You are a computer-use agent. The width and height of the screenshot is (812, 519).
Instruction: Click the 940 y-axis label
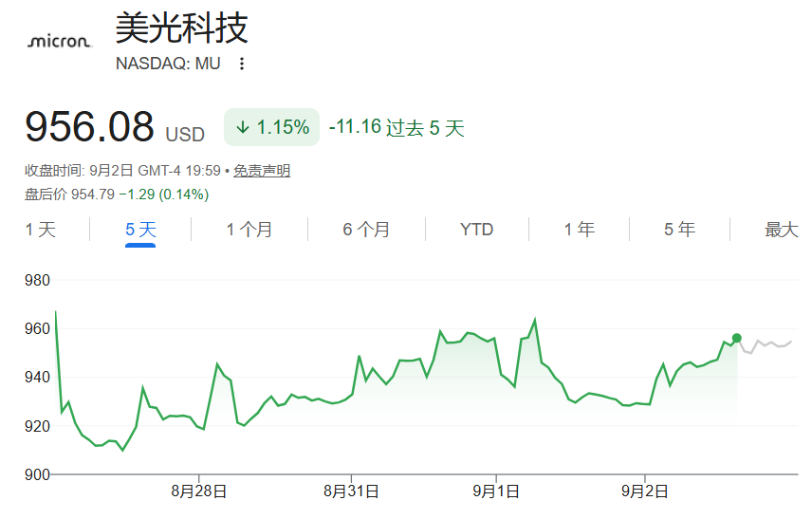coord(37,377)
